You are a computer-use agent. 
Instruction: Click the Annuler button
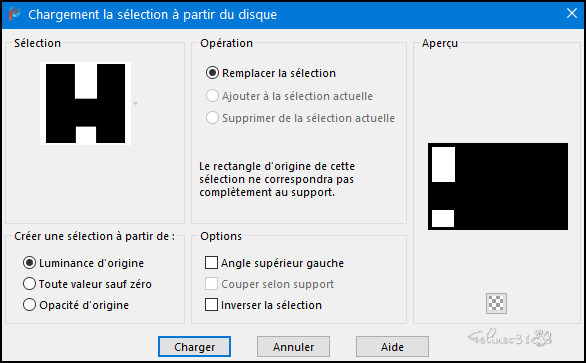pos(293,347)
